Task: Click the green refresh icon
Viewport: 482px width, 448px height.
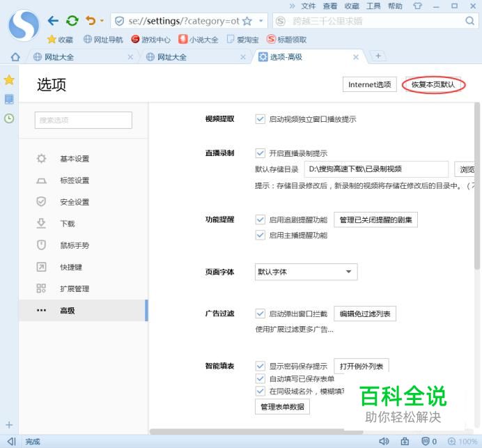Action: 72,21
